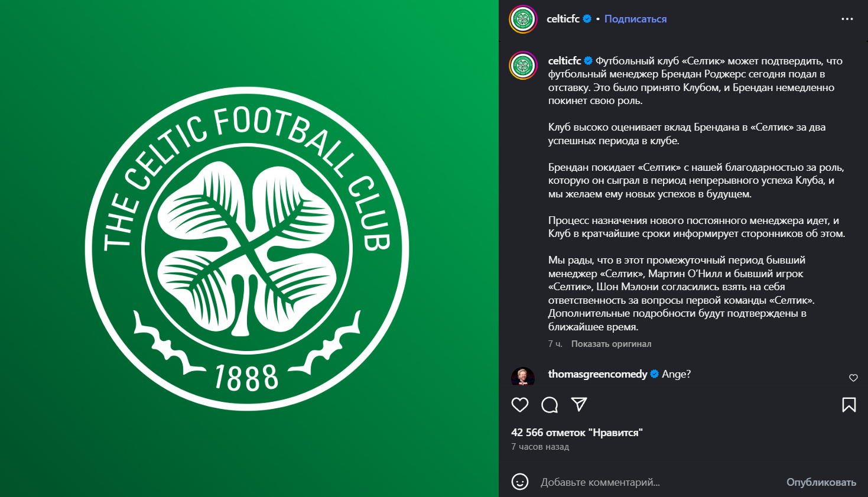
Task: Like the comment by thomasgreencomedy
Action: 853,378
